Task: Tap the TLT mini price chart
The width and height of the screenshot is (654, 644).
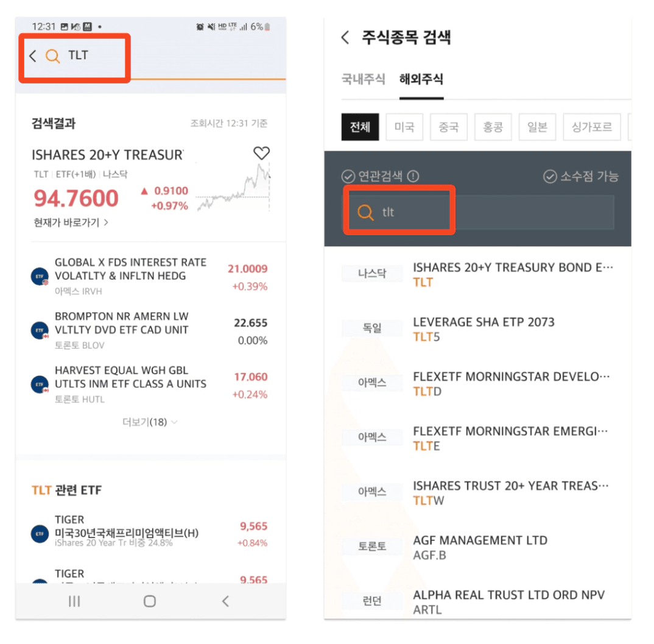Action: pos(234,188)
